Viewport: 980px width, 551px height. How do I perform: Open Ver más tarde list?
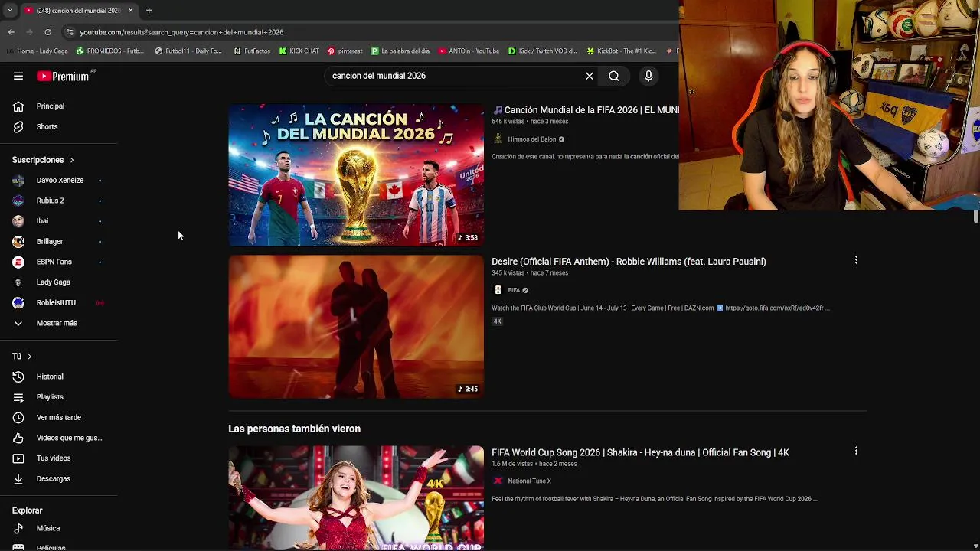pos(59,417)
